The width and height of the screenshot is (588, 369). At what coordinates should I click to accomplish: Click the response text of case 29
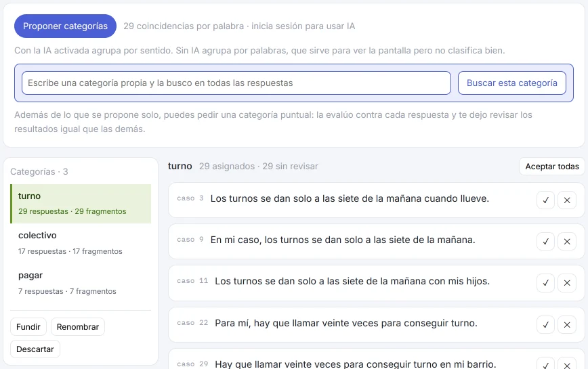click(x=356, y=364)
